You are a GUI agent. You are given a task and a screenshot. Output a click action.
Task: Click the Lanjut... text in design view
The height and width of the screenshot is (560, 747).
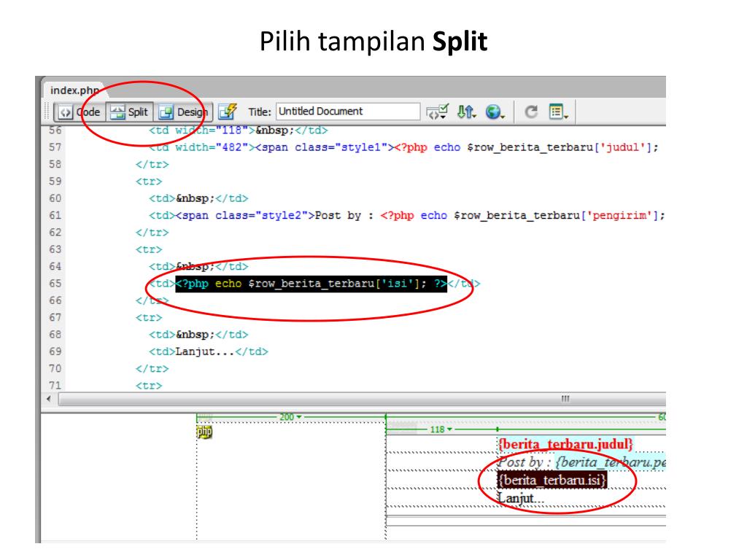(521, 498)
